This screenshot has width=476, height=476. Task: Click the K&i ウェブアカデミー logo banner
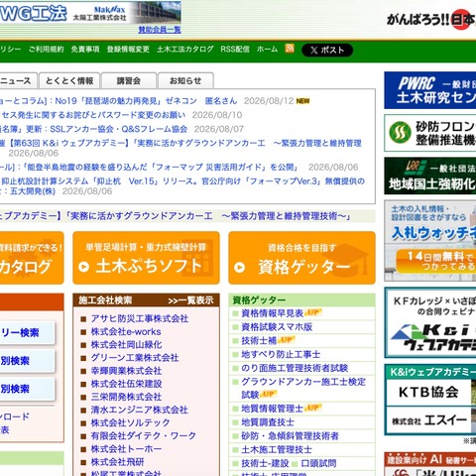pyautogui.click(x=430, y=322)
